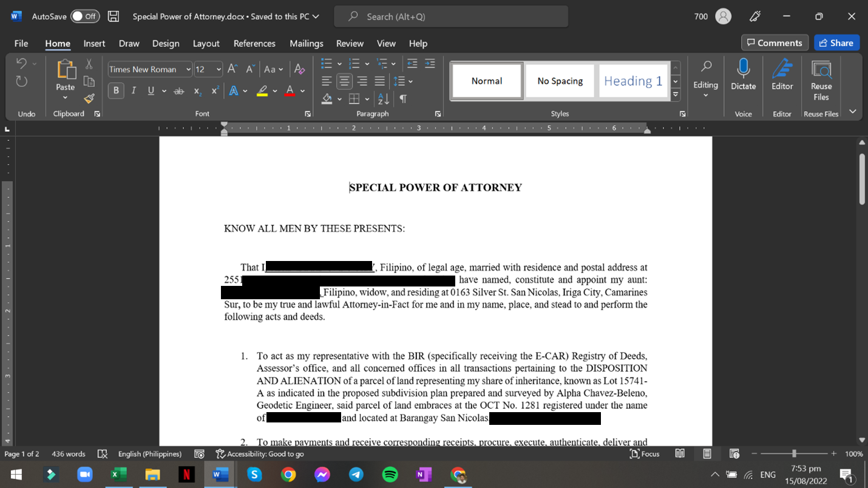Apply subscript formatting
The image size is (868, 488).
tap(197, 91)
